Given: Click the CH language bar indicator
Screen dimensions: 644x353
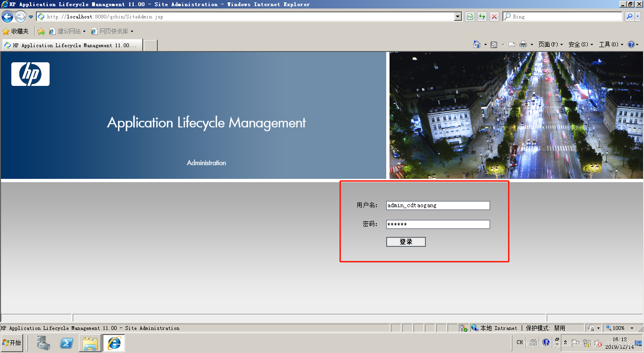Looking at the screenshot, I should tap(519, 343).
